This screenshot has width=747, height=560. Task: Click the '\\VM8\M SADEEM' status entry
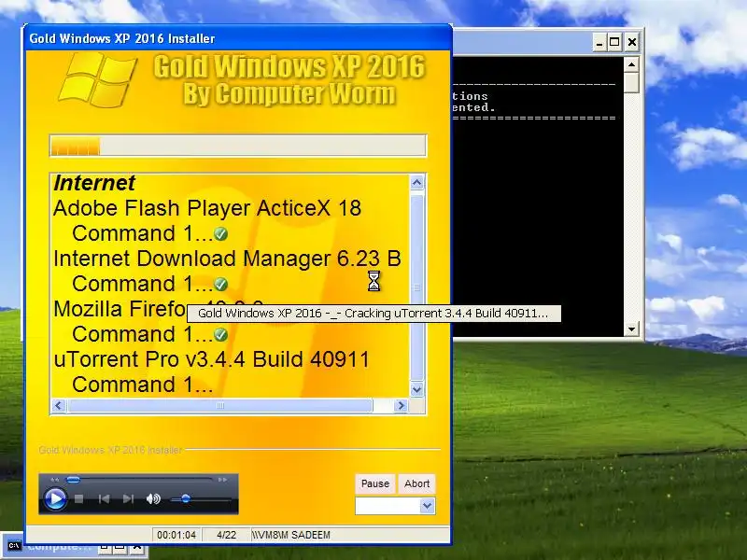[x=291, y=535]
